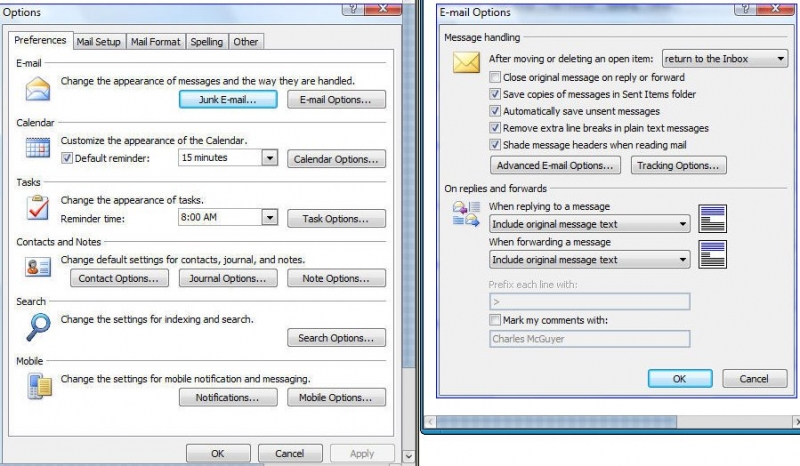Image resolution: width=800 pixels, height=466 pixels.
Task: Click the Help button in E-mail Options title bar
Action: click(x=745, y=9)
